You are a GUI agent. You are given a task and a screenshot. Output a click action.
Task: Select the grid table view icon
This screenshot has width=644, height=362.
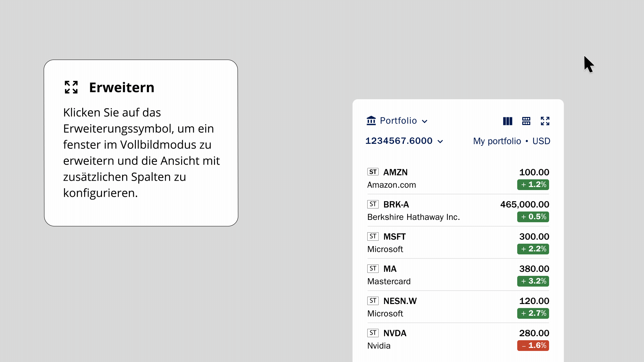coord(526,121)
